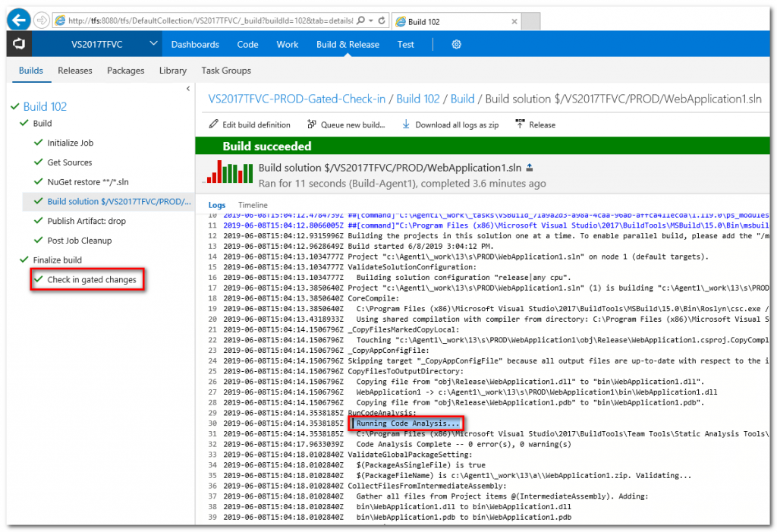The image size is (777, 532).
Task: Click the pencil icon for Edit build definition
Action: point(213,124)
